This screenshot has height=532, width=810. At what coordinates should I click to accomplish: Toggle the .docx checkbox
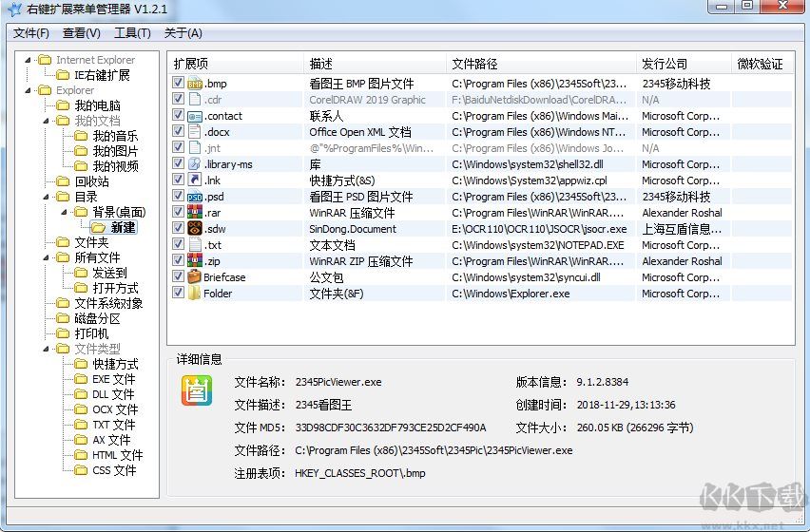click(178, 131)
